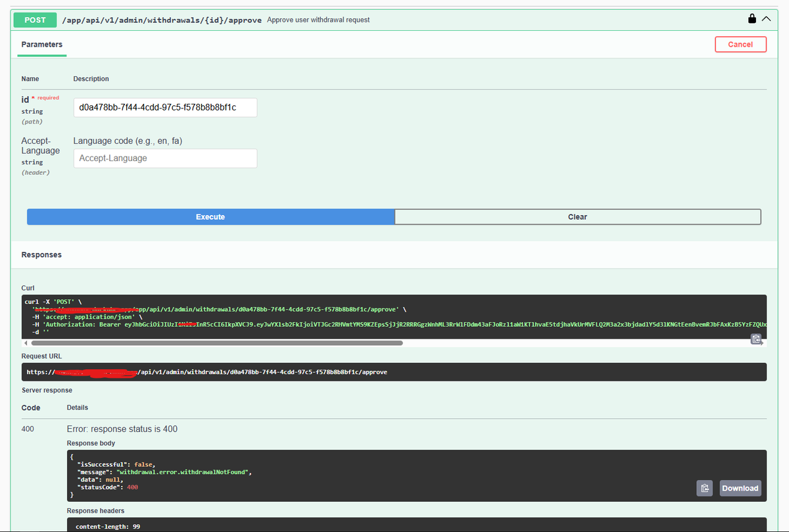Viewport: 789px width, 532px height.
Task: Click the "data": null line
Action: click(x=100, y=479)
